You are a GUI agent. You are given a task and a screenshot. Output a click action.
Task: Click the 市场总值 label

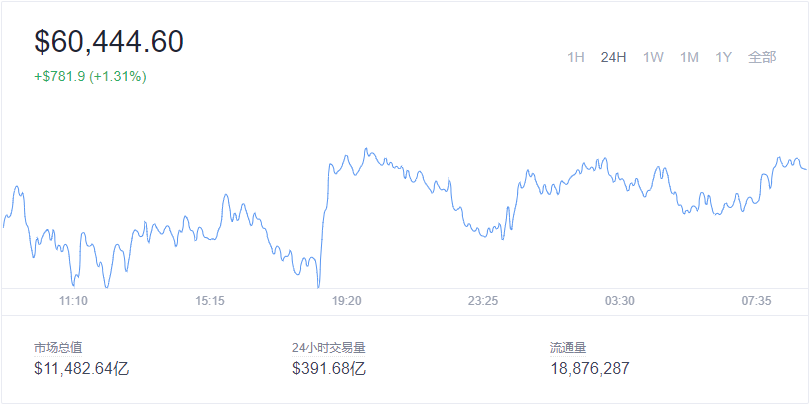58,348
